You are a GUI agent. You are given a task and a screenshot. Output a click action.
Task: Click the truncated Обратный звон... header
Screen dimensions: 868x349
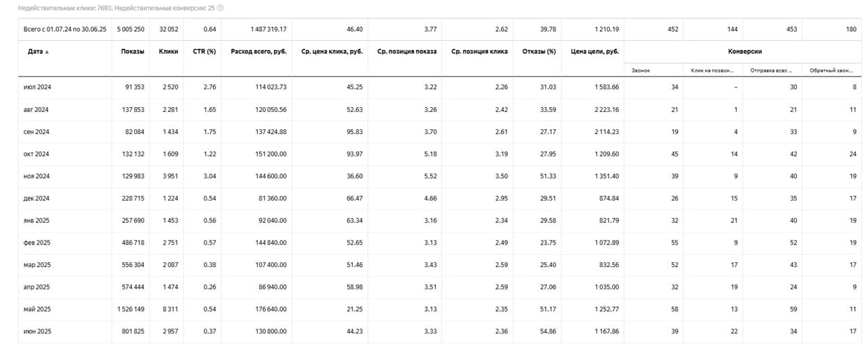pos(830,70)
